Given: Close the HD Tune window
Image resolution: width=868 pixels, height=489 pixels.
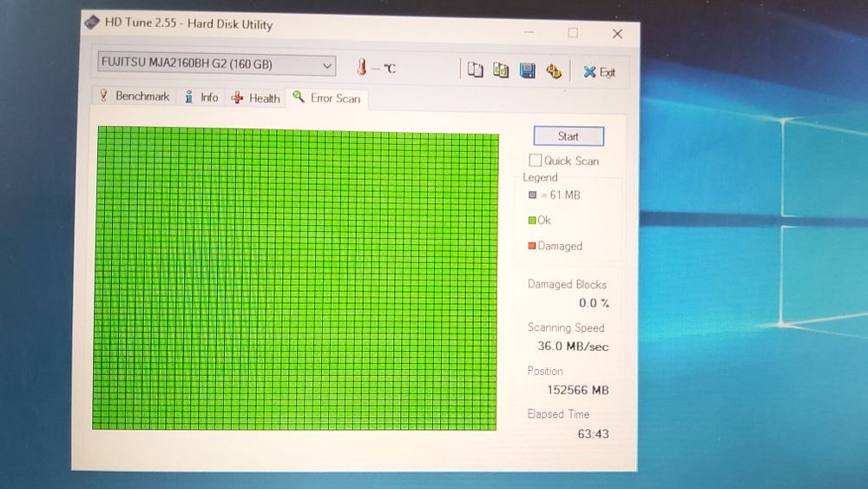Looking at the screenshot, I should (617, 34).
